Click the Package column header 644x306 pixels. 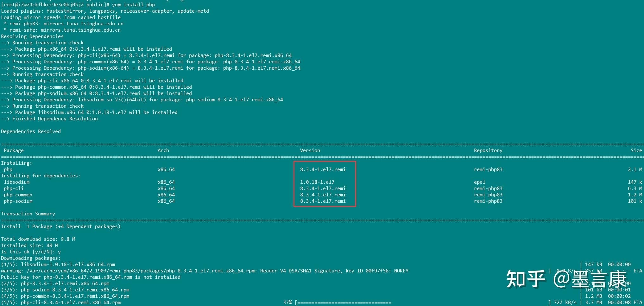point(13,150)
